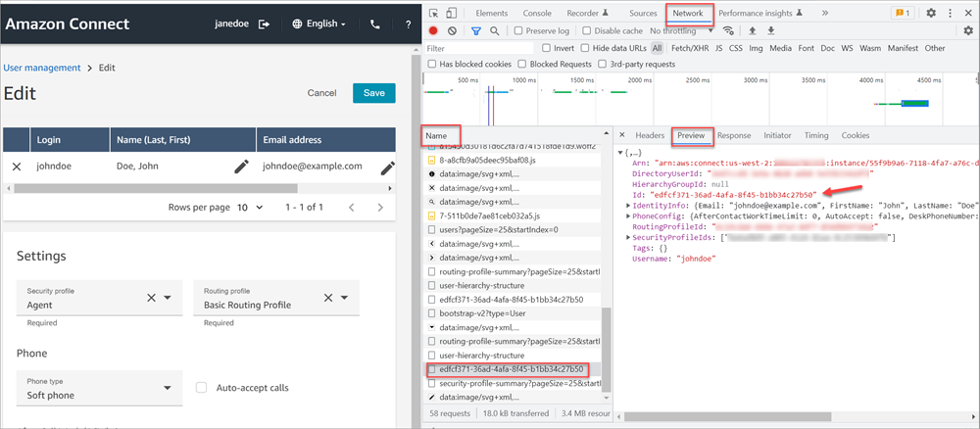
Task: Click the logout icon next to janedoe
Action: coord(264,24)
